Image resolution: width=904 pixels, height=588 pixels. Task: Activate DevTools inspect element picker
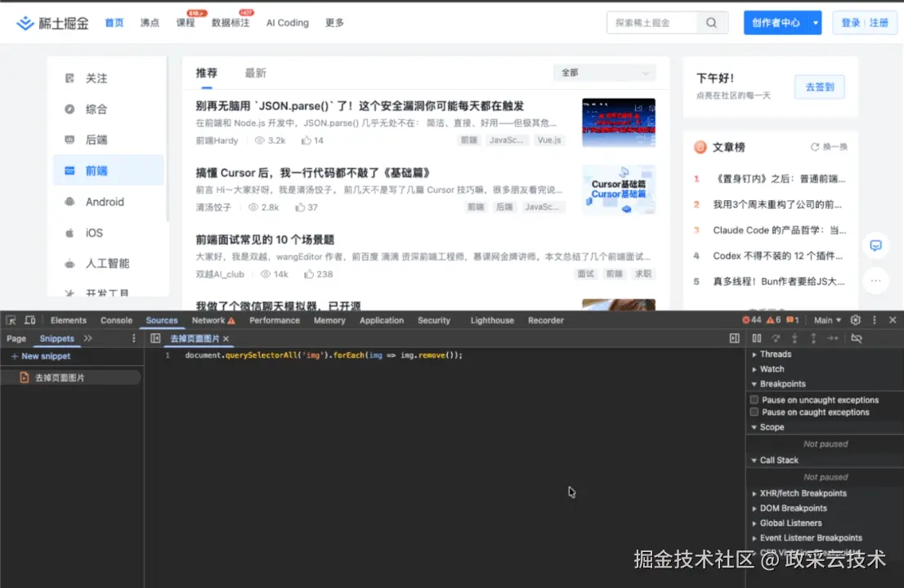(11, 320)
